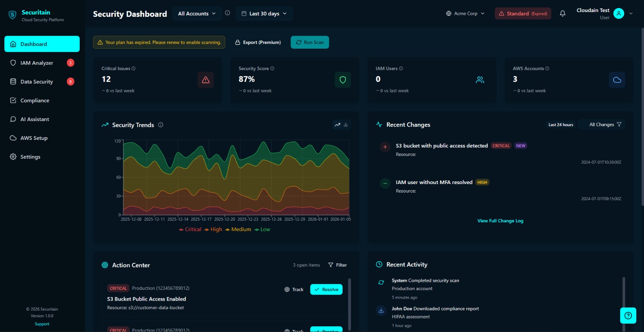Click the Recent Activity clock icon
The image size is (644, 332).
click(379, 264)
